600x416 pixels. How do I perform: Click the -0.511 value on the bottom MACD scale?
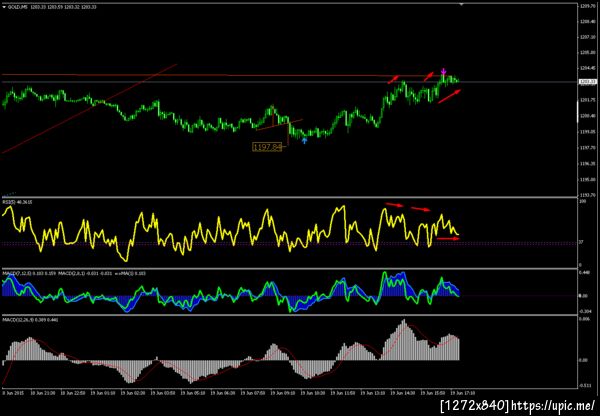click(x=585, y=386)
